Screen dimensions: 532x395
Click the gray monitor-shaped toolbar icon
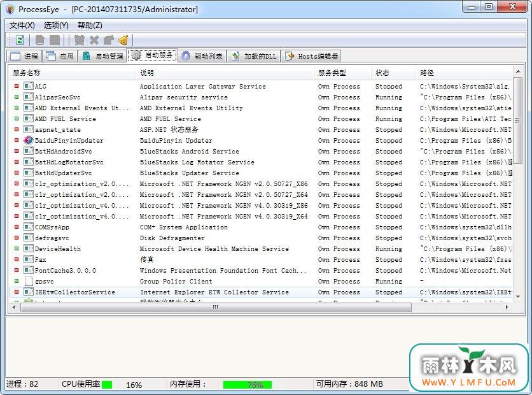pos(79,40)
